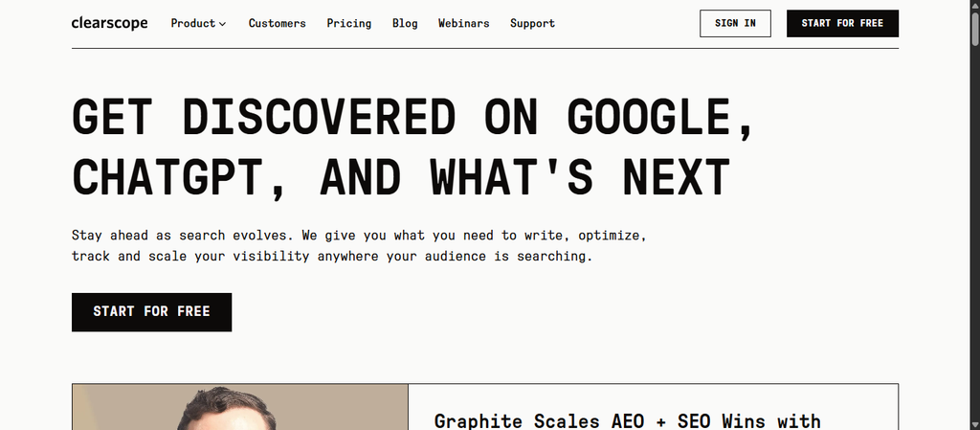Click START FOR FREE in header
This screenshot has height=430, width=980.
pos(842,23)
